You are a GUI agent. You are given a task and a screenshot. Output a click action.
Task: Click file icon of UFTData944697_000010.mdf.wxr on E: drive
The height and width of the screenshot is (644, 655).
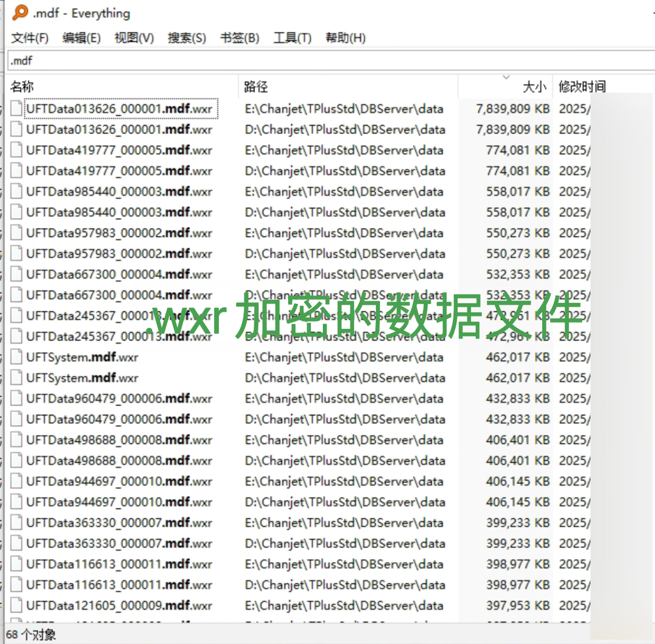tap(17, 481)
